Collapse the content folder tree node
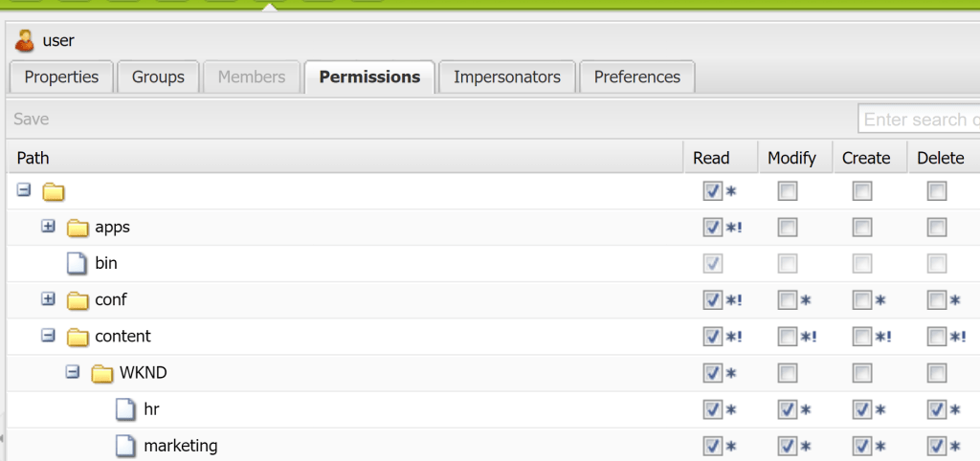The width and height of the screenshot is (980, 461). click(48, 336)
